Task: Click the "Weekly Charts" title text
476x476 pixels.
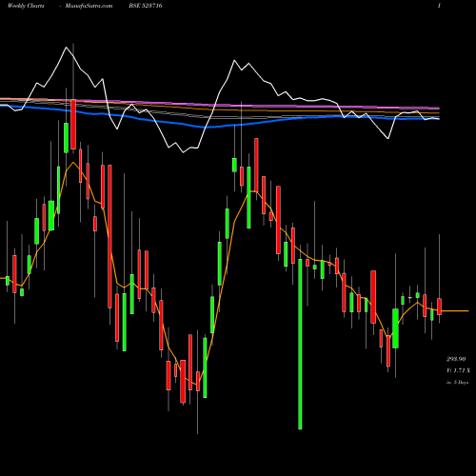Action: pyautogui.click(x=26, y=6)
